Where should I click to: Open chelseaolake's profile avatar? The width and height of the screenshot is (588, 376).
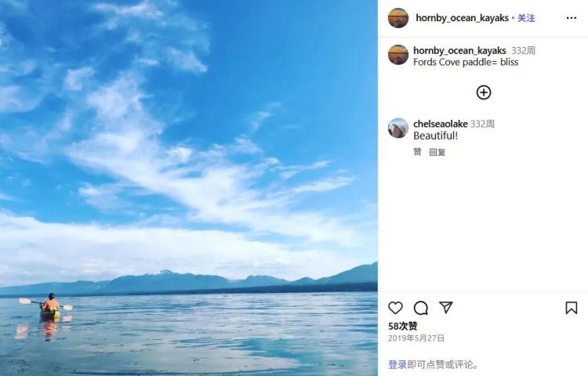[x=398, y=128]
